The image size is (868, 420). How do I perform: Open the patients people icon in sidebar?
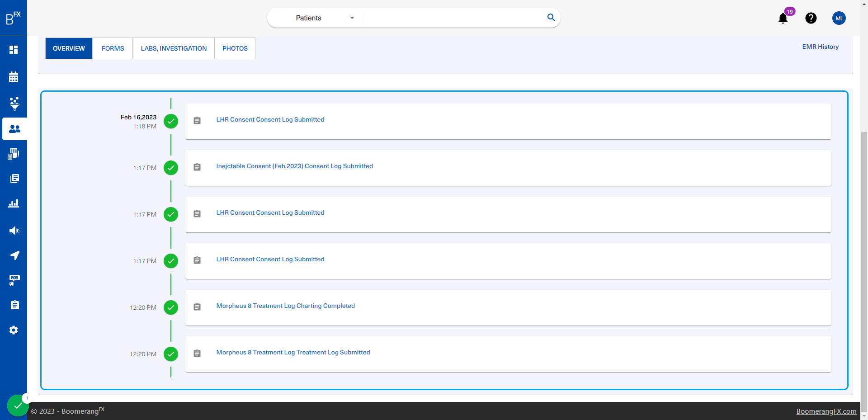tap(14, 129)
